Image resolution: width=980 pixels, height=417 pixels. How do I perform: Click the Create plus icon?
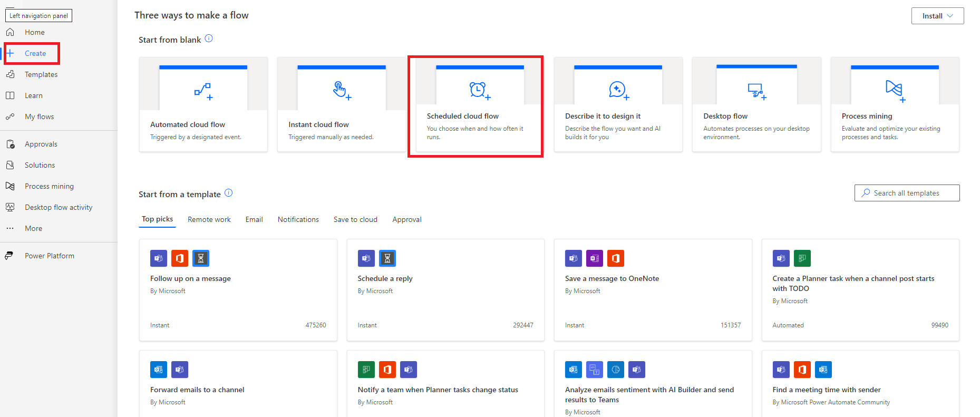[x=10, y=53]
